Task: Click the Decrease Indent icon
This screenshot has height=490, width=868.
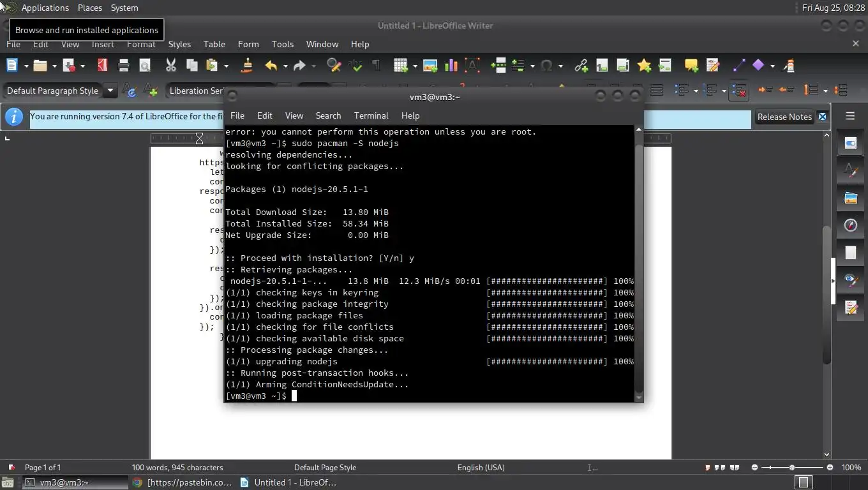Action: [786, 91]
